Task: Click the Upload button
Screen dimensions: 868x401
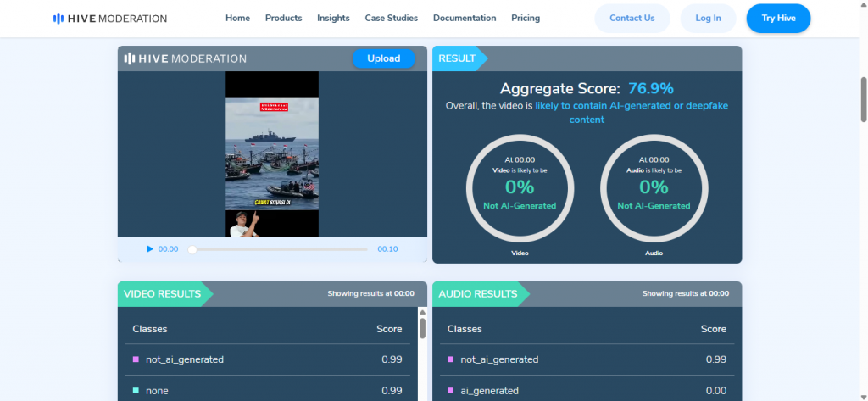Action: click(383, 58)
